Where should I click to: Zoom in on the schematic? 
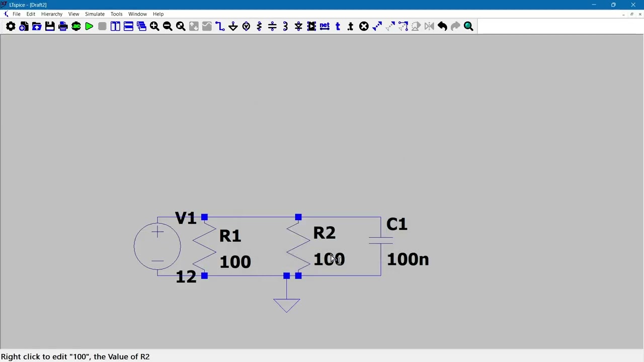(x=154, y=26)
